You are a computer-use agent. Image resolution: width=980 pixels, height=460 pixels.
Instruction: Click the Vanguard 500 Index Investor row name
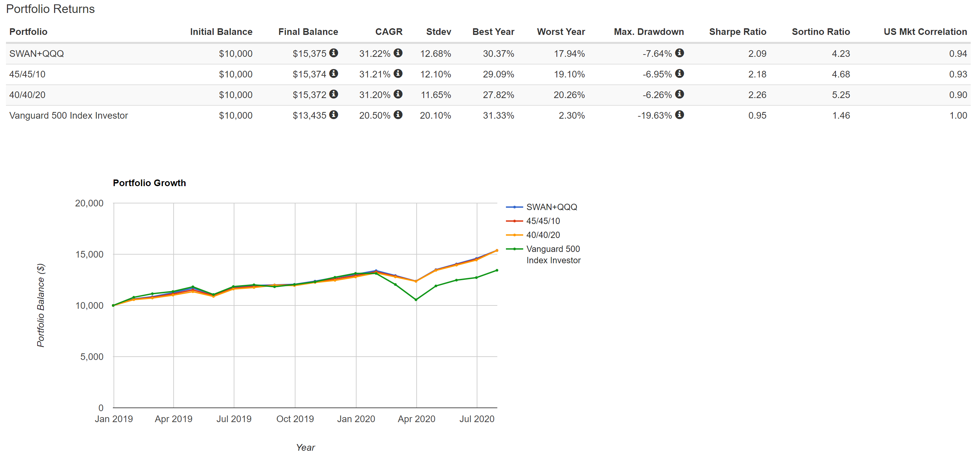(x=68, y=115)
